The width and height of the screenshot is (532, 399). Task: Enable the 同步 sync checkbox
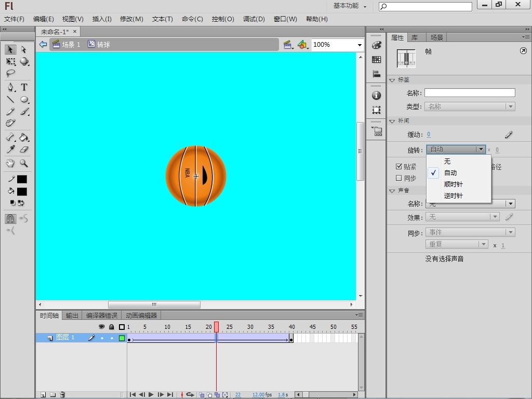[x=399, y=178]
